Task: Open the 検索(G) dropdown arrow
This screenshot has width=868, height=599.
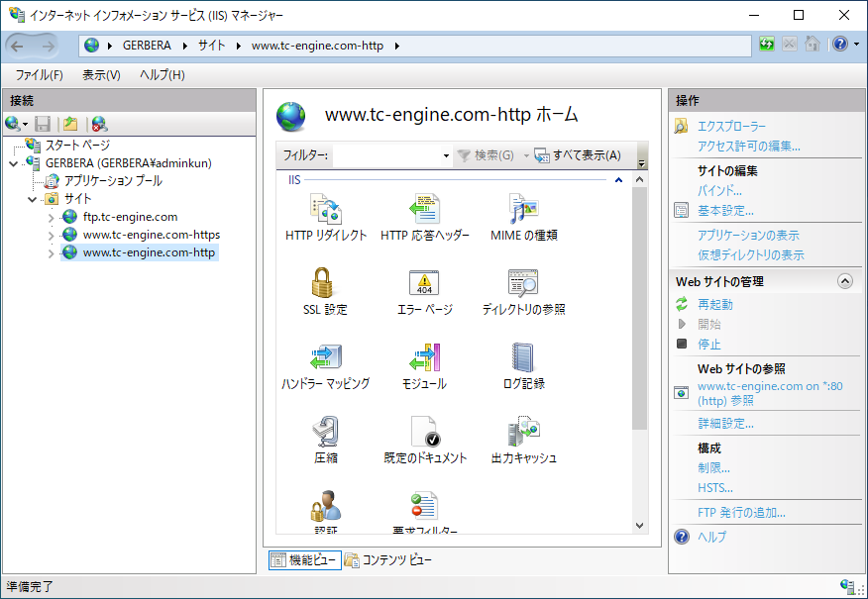Action: click(526, 156)
